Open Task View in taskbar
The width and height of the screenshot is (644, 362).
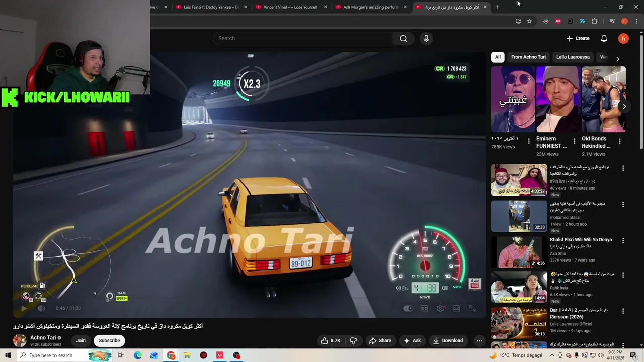(121, 355)
